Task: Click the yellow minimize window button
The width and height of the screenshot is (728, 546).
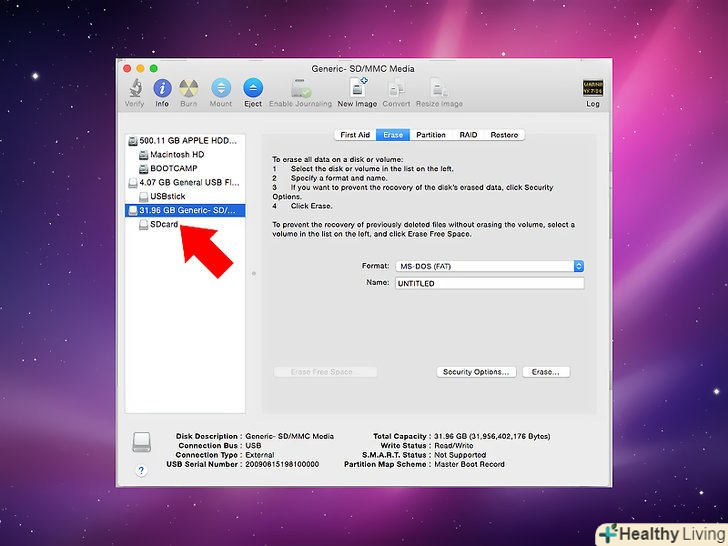Action: pos(140,69)
